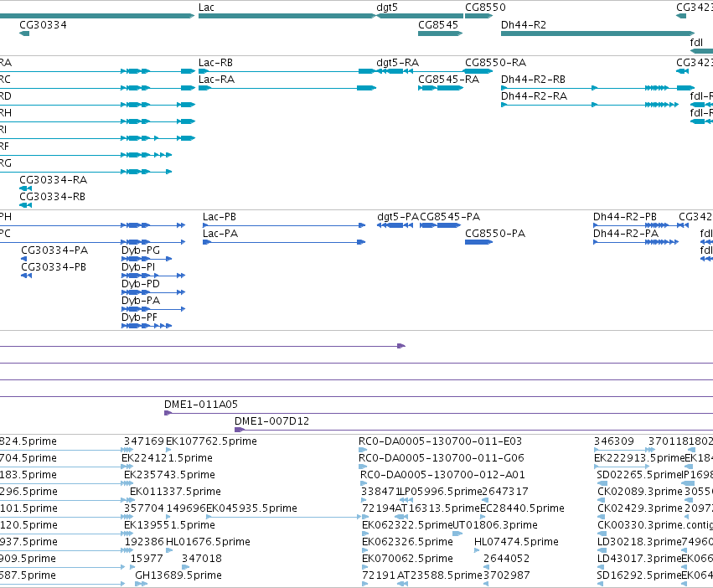Click RC0-DA0005-130700-011-E03 label
The image size is (713, 588).
(440, 441)
